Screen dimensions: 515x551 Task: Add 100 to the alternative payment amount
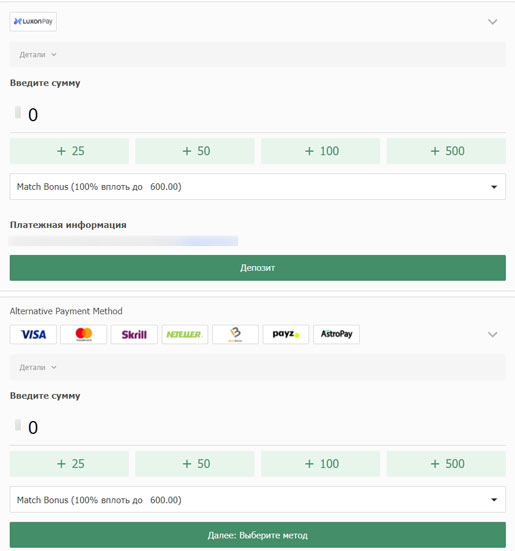point(320,464)
